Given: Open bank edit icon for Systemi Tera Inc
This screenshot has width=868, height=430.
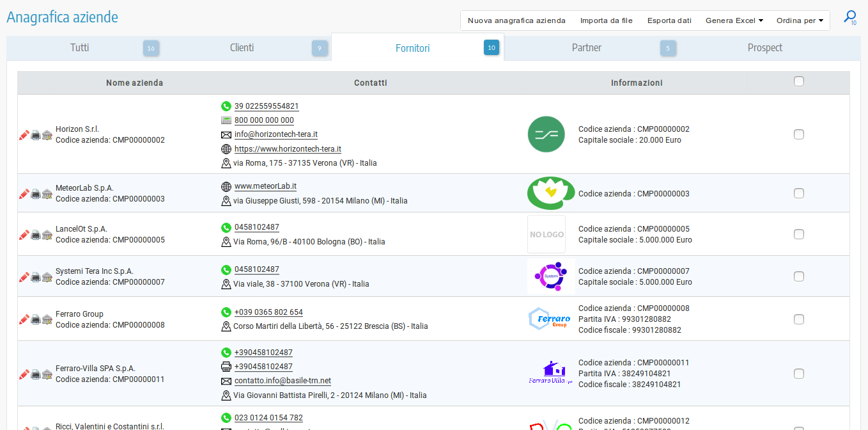Looking at the screenshot, I should [47, 277].
